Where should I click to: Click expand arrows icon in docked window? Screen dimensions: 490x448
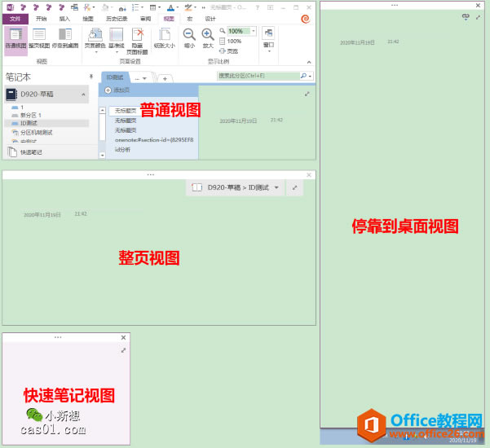(x=478, y=17)
